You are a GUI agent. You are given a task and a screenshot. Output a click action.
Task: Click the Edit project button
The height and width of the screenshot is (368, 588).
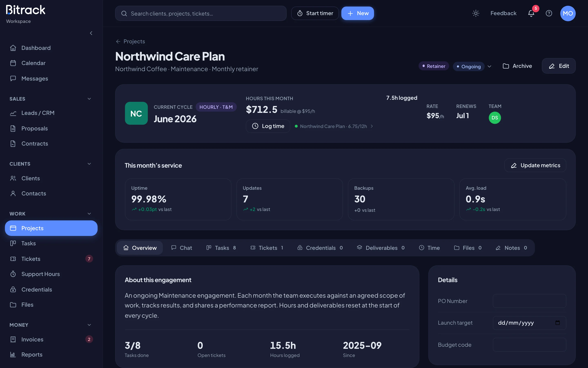click(x=559, y=66)
